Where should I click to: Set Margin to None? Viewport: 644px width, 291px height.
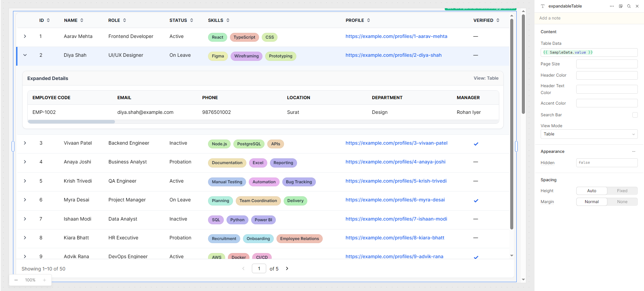(x=622, y=202)
